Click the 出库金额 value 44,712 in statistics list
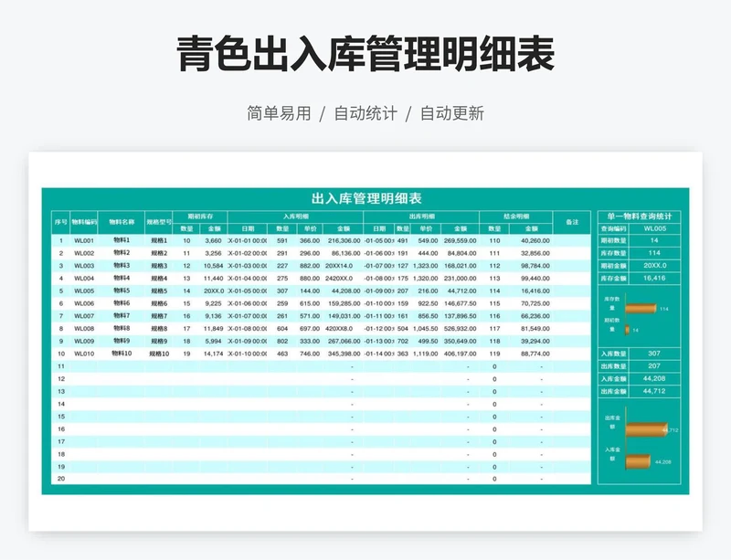The height and width of the screenshot is (560, 731). click(x=654, y=391)
